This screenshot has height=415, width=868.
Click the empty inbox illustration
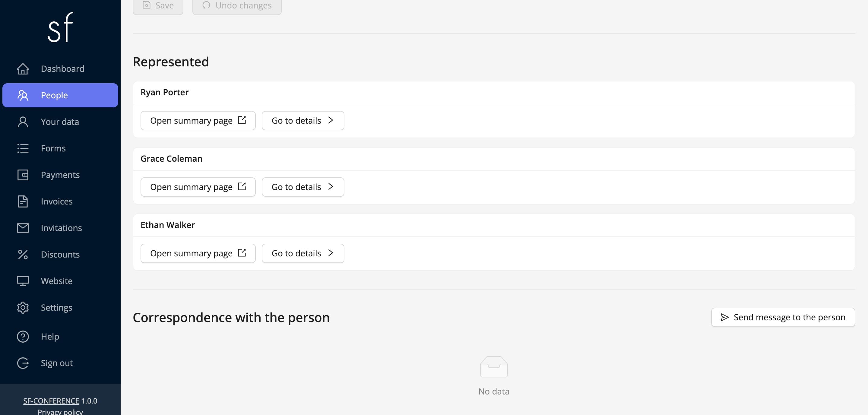[x=494, y=367]
